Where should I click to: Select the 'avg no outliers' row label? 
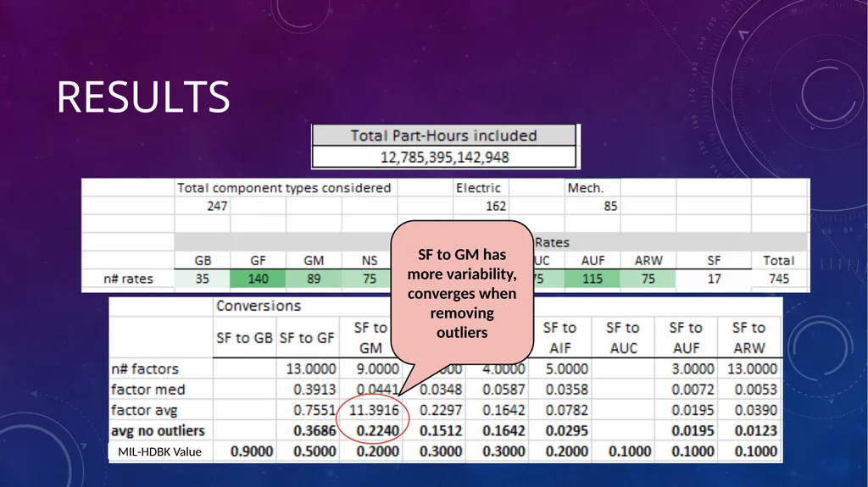coord(158,431)
